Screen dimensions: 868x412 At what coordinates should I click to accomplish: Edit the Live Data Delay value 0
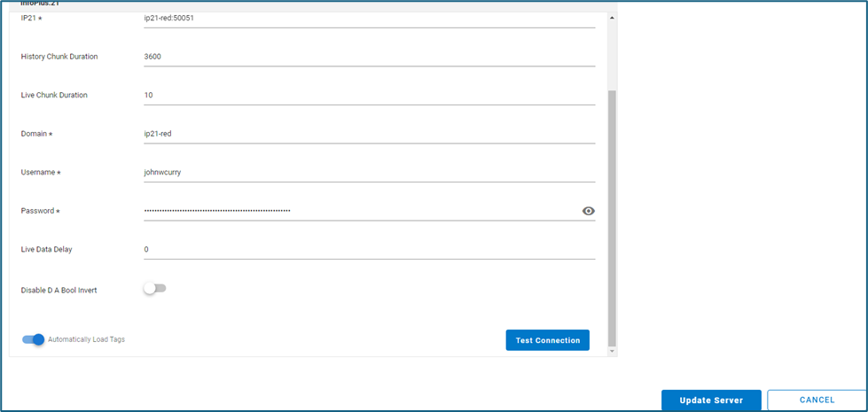[369, 249]
